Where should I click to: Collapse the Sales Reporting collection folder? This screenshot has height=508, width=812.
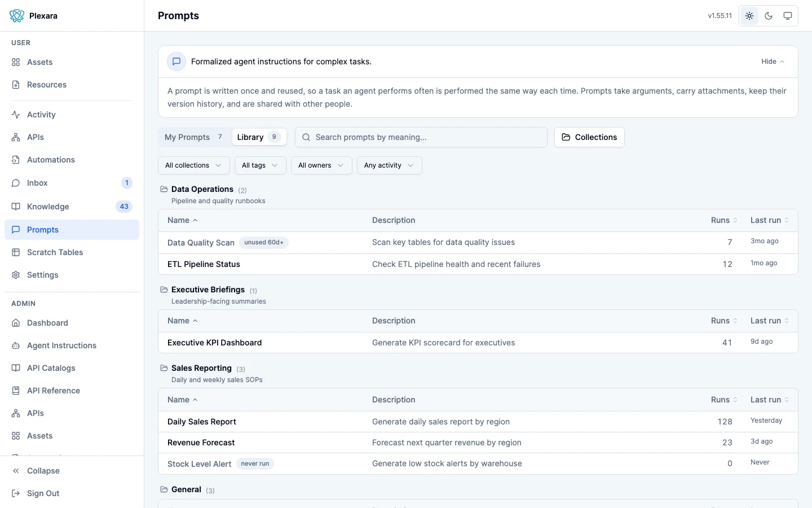coord(164,368)
